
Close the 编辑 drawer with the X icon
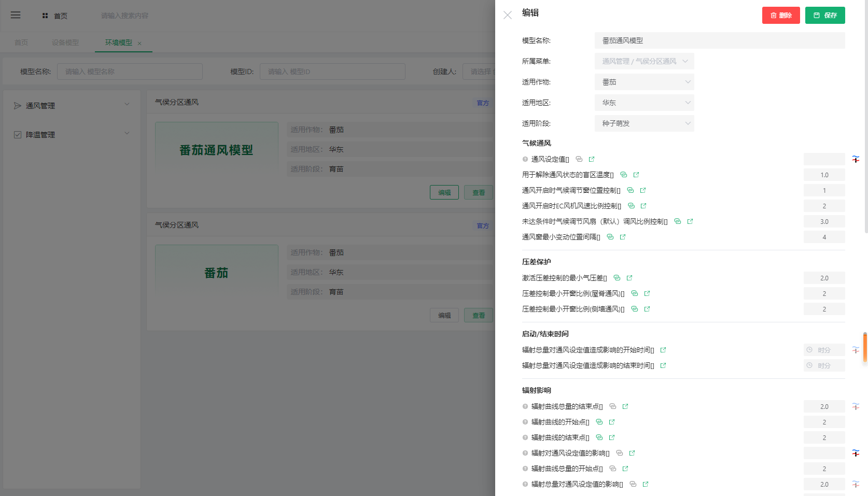pyautogui.click(x=508, y=15)
